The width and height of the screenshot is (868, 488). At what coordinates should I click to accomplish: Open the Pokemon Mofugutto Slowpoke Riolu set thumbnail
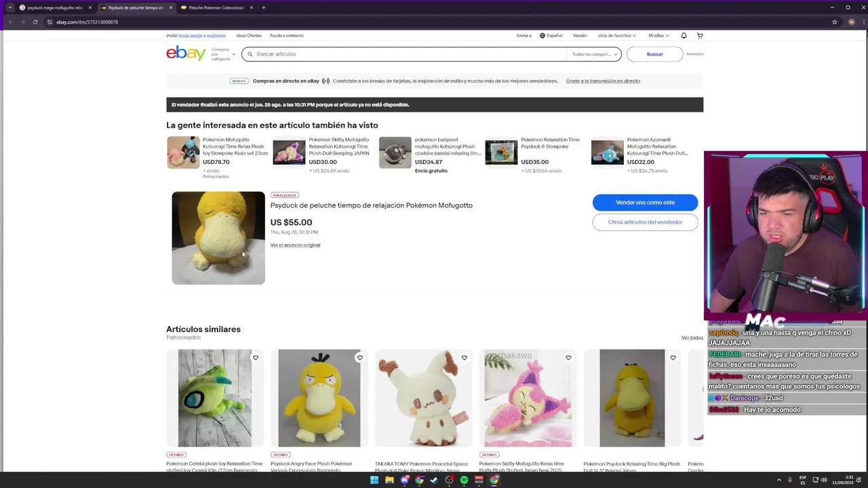(183, 152)
